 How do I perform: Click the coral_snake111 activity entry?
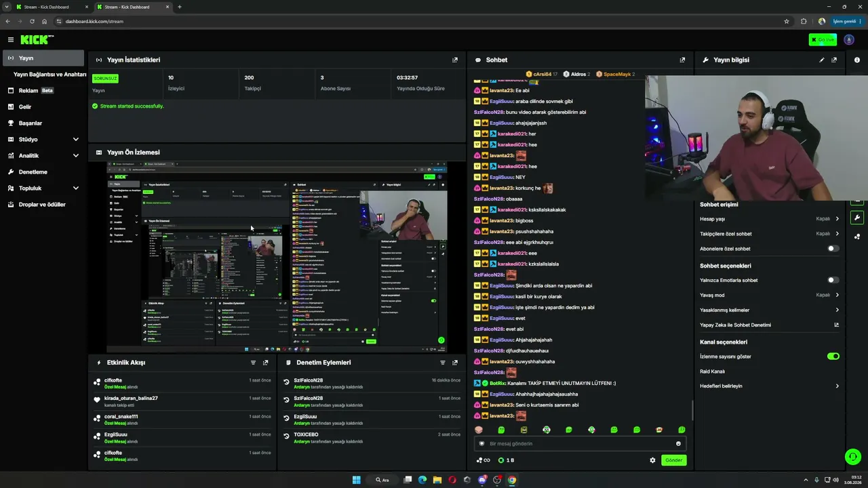click(x=184, y=420)
